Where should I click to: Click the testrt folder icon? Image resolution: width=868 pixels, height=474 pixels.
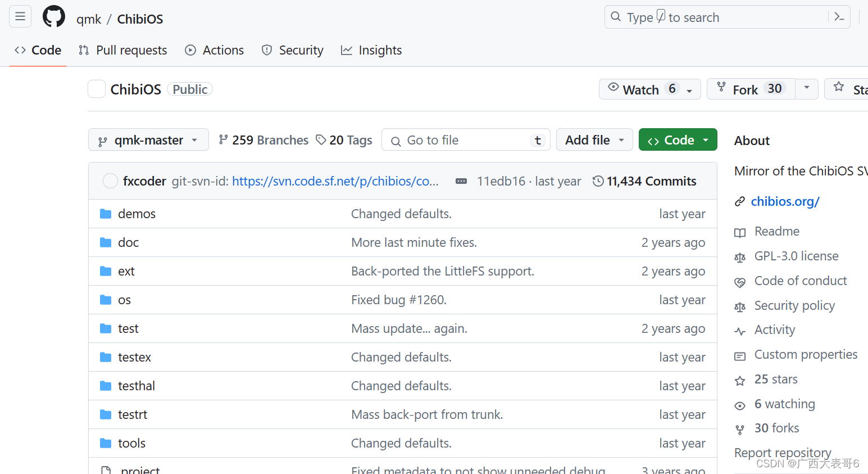[x=106, y=414]
